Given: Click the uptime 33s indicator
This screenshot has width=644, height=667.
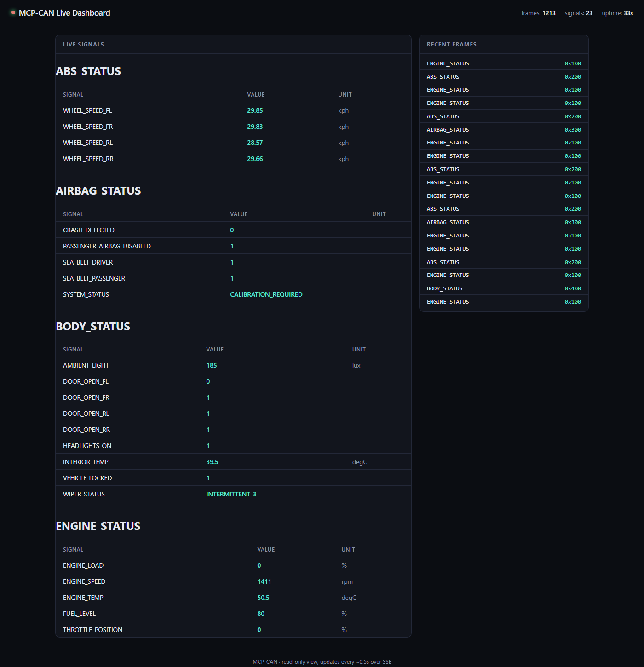Looking at the screenshot, I should [x=617, y=13].
